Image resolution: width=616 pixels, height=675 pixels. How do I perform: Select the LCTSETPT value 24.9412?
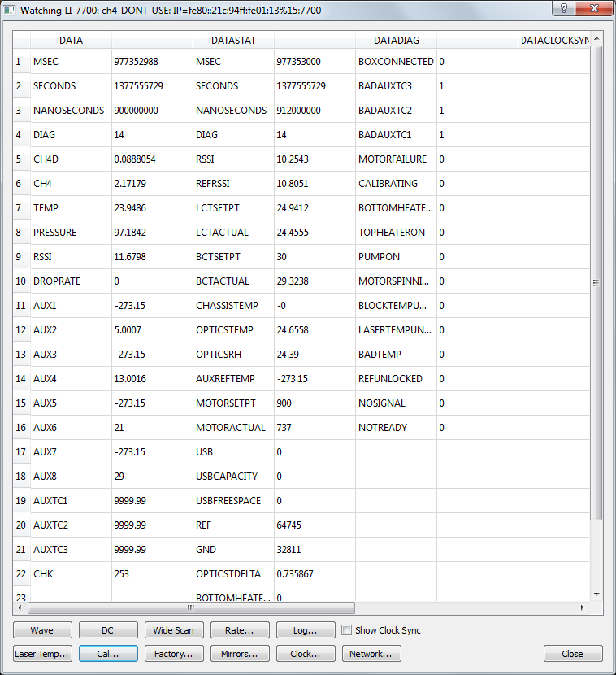click(x=315, y=208)
